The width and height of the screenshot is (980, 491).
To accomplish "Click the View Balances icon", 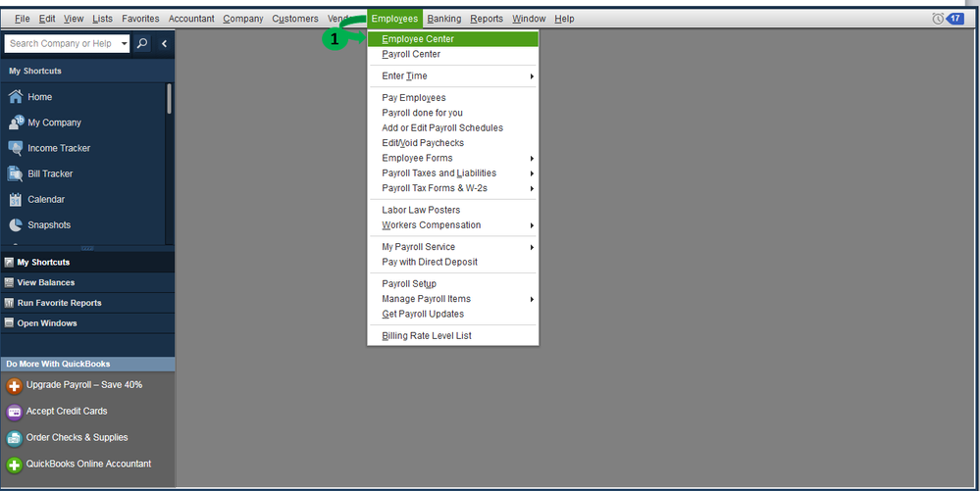I will (x=9, y=282).
